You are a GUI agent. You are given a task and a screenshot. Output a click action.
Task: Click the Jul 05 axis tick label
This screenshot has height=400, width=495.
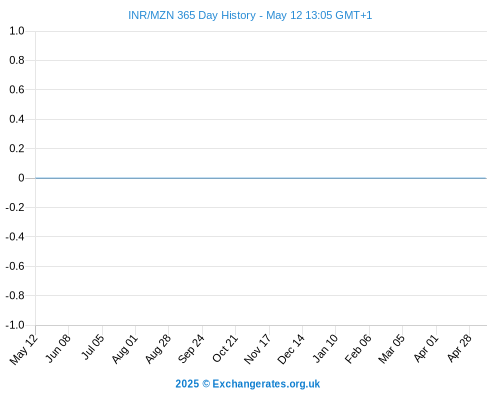click(x=92, y=347)
